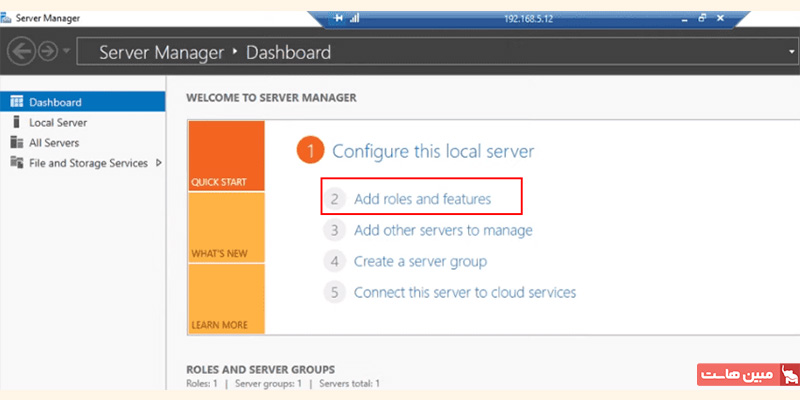Open the navigation history dropdown arrow
This screenshot has width=800, height=400.
tap(66, 52)
